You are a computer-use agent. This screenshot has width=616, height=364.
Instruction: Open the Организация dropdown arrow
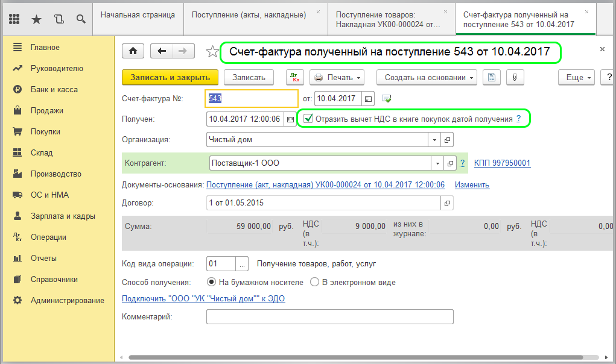click(435, 140)
